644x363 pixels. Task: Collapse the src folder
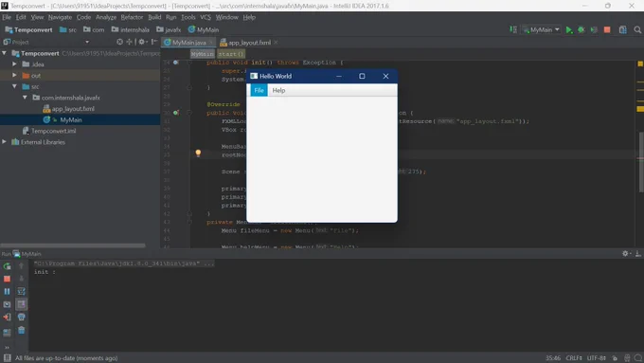[14, 86]
